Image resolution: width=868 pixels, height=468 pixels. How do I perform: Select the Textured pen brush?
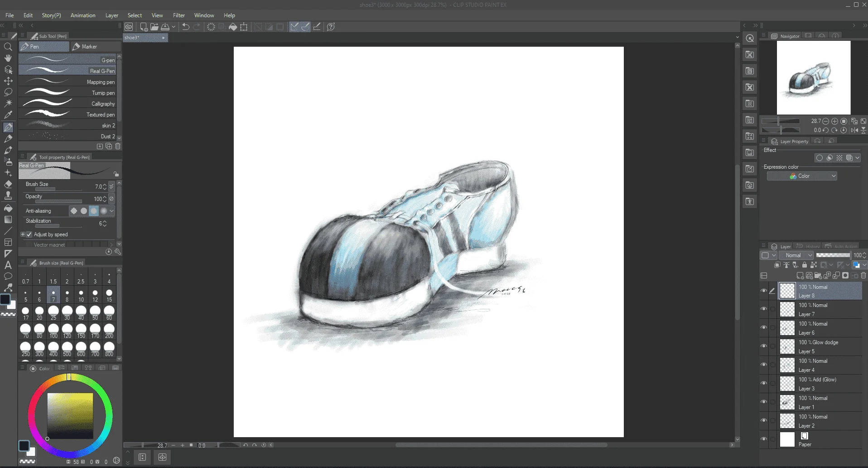click(x=67, y=115)
